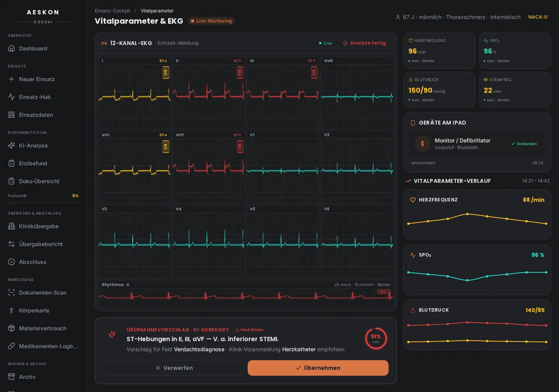Click the Verbunden connection status
This screenshot has width=559, height=392.
tap(524, 144)
